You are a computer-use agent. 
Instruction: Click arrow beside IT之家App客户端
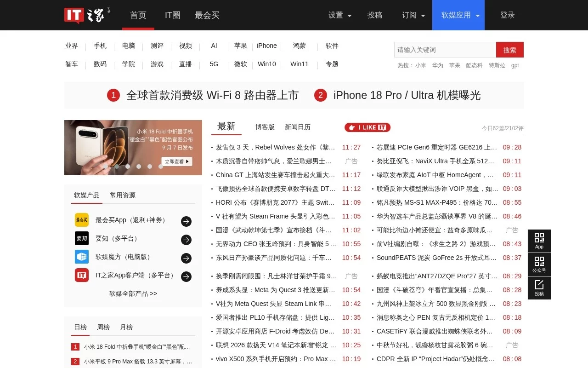coord(186,276)
